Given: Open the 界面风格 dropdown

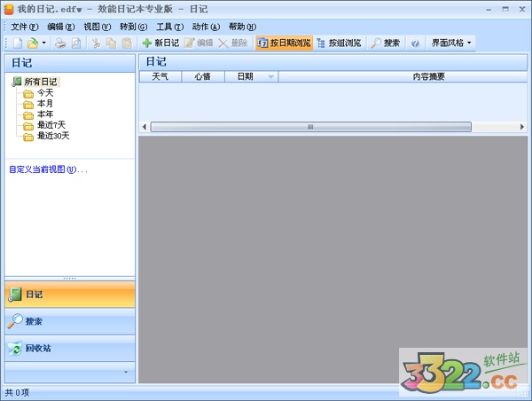Looking at the screenshot, I should pos(451,43).
